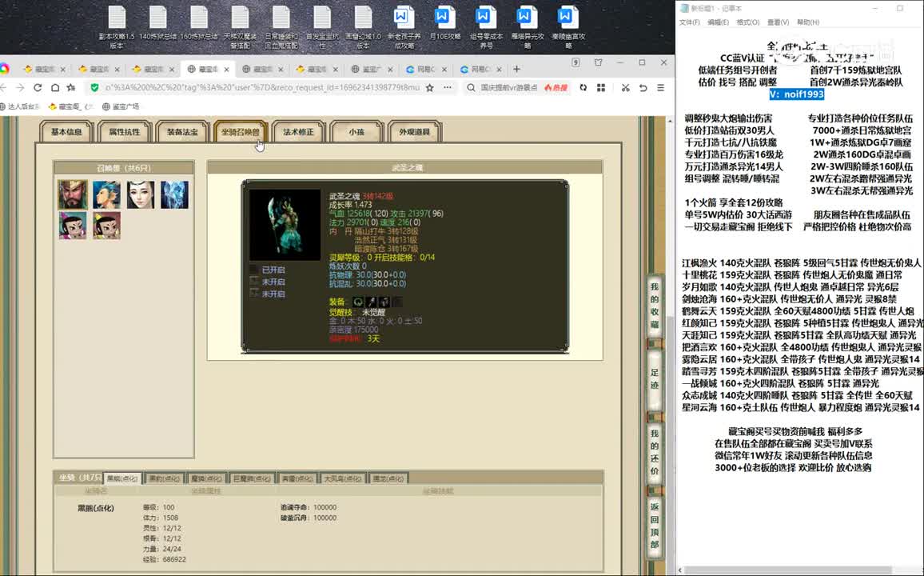Click the 足迹 side button
This screenshot has width=924, height=576.
(654, 379)
